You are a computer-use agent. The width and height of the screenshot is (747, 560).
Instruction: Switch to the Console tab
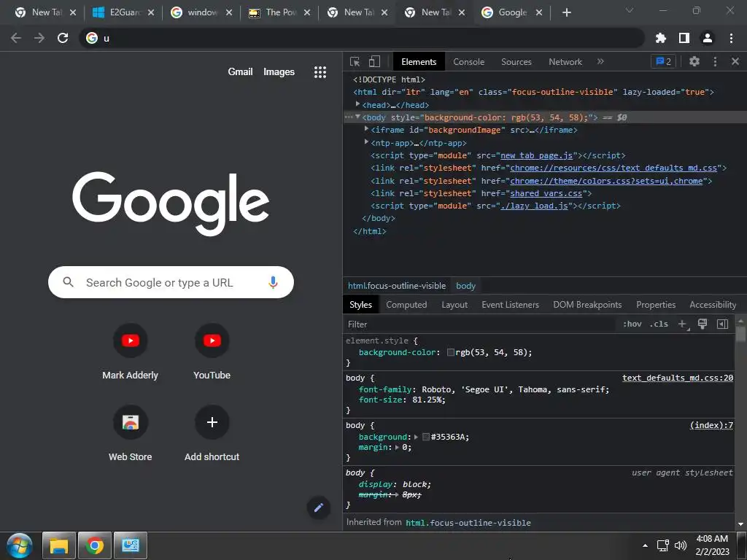469,62
